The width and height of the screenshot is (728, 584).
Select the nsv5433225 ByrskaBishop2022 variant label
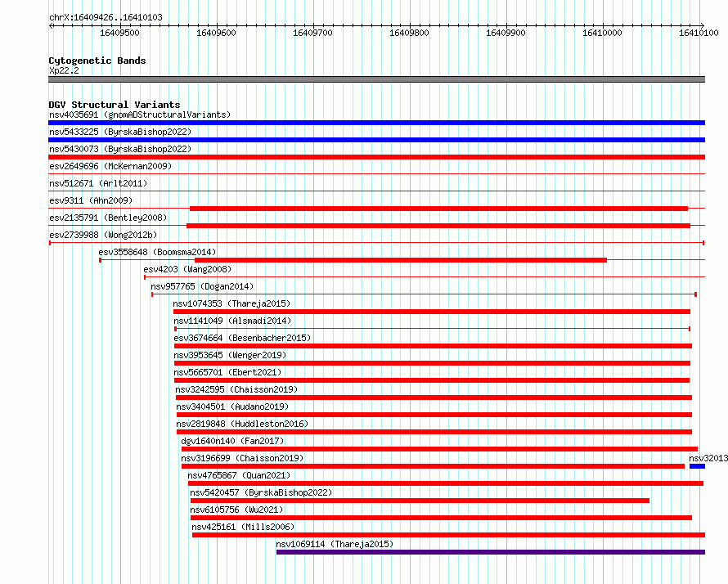click(120, 132)
